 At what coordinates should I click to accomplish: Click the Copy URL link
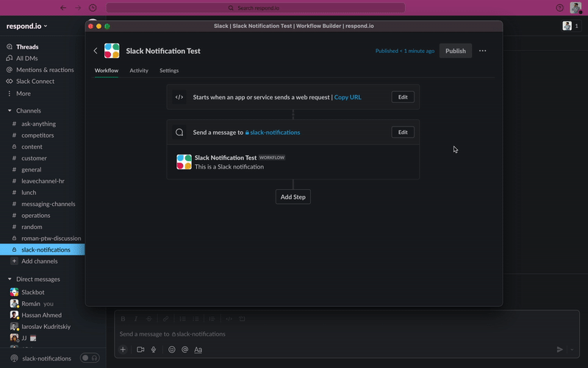point(348,97)
